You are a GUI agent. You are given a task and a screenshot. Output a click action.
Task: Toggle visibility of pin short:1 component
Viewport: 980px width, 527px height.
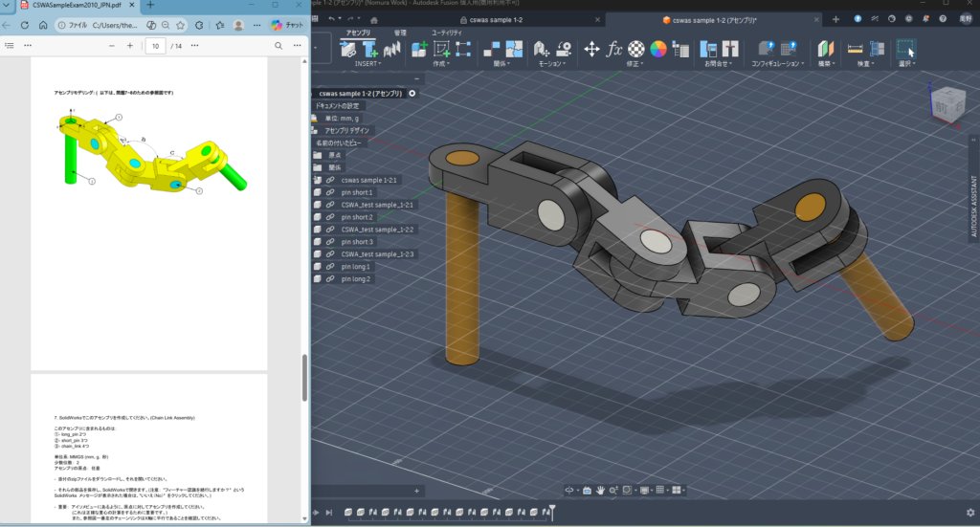click(318, 192)
